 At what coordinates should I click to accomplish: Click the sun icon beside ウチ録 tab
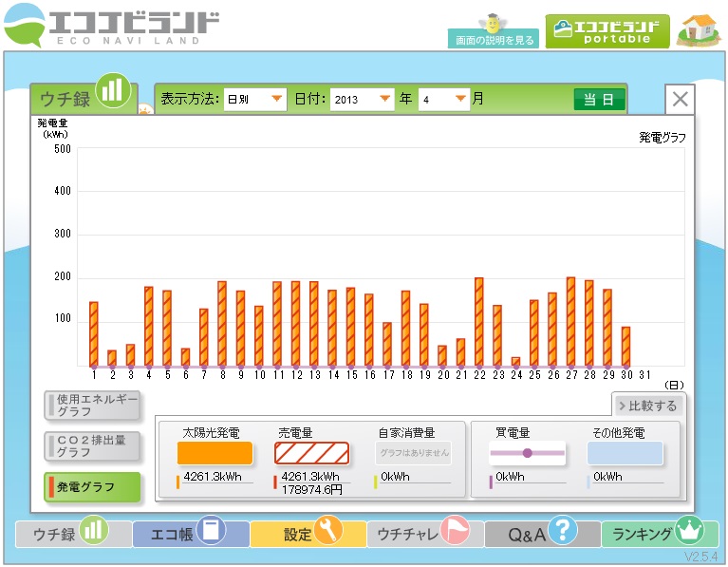[146, 109]
